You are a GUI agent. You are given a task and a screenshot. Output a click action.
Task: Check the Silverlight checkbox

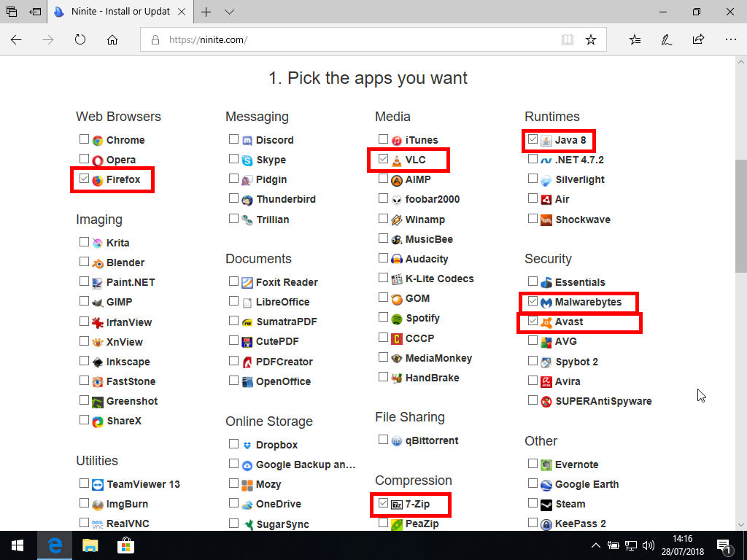(533, 179)
